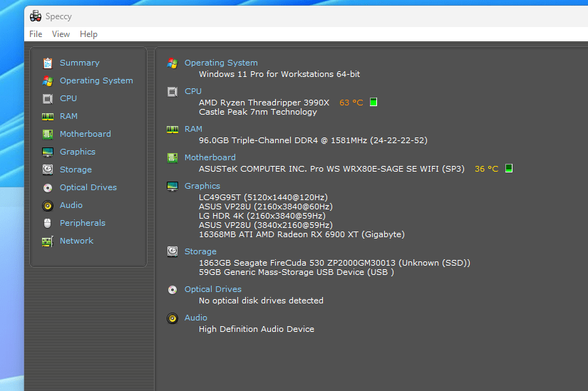Screen dimensions: 588x391
Task: Click ASUS VP28U 3840x2160@59Hz entry
Action: pyautogui.click(x=266, y=225)
